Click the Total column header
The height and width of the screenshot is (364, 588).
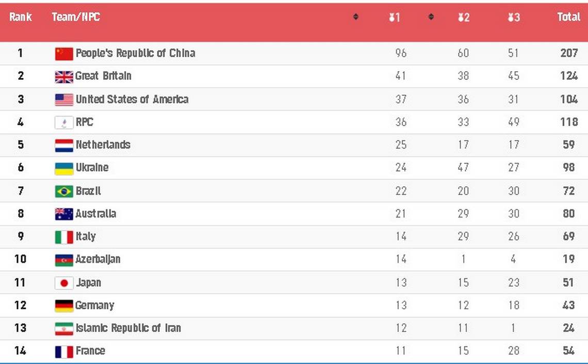tap(568, 17)
